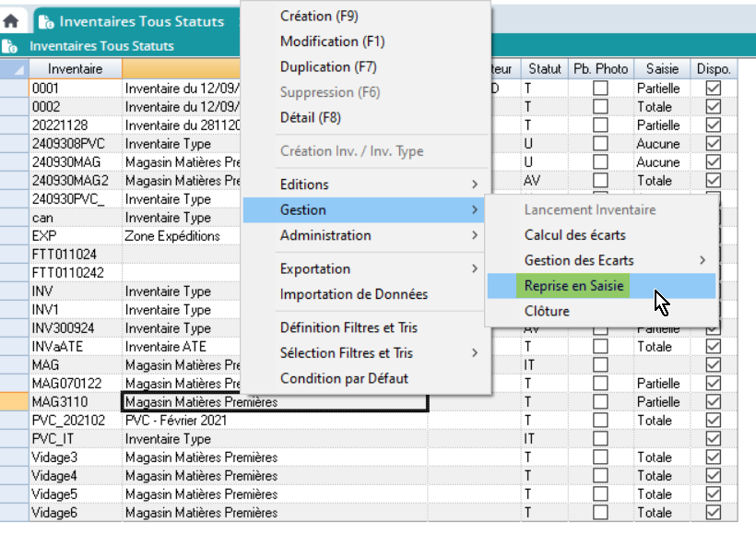Tick Pb. Photo checkbox for inventory 0001
The height and width of the screenshot is (534, 756).
(600, 89)
